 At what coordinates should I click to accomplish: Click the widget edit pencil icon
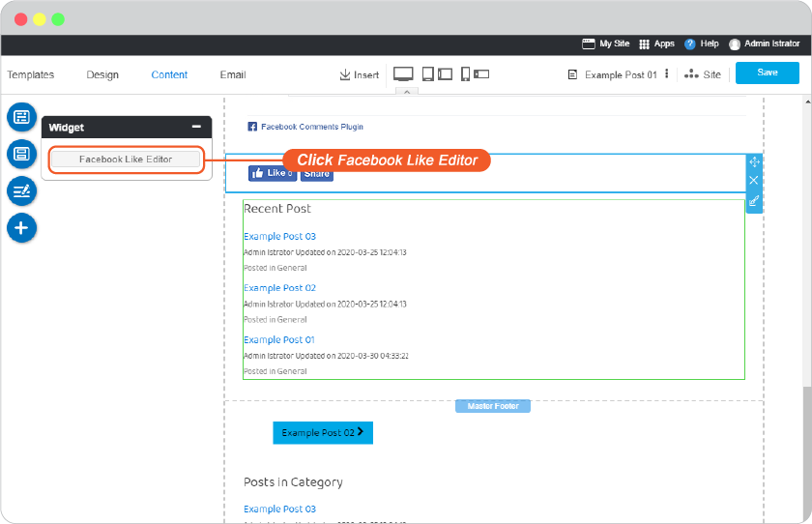coord(753,200)
